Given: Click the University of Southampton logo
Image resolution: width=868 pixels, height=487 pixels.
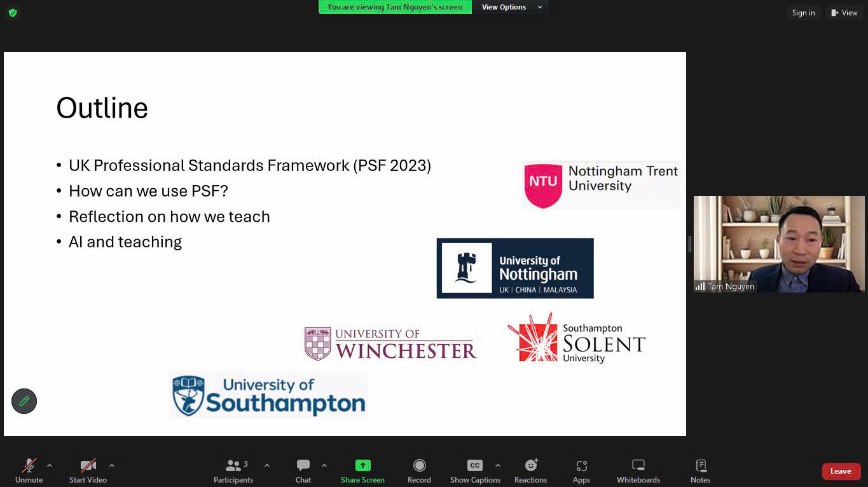Looking at the screenshot, I should click(268, 395).
